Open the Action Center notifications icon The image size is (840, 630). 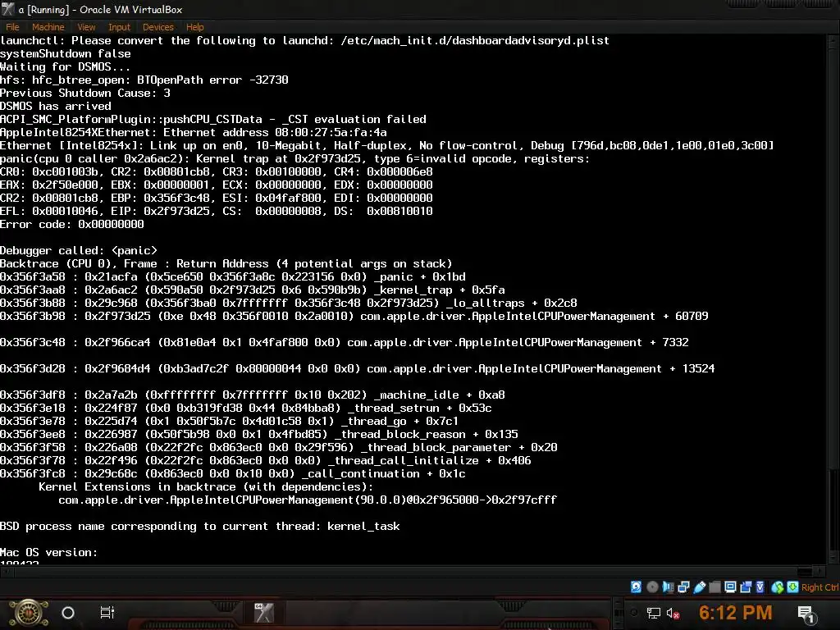pyautogui.click(x=806, y=614)
